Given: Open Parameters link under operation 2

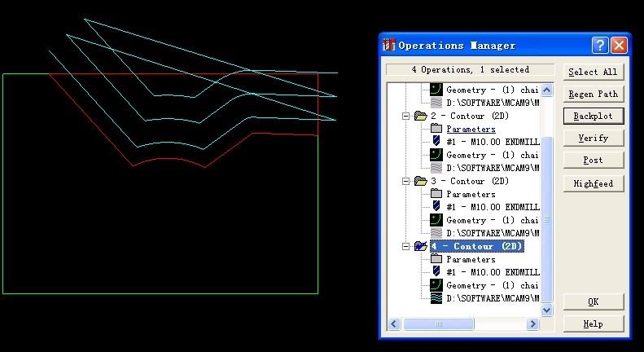Looking at the screenshot, I should (471, 129).
